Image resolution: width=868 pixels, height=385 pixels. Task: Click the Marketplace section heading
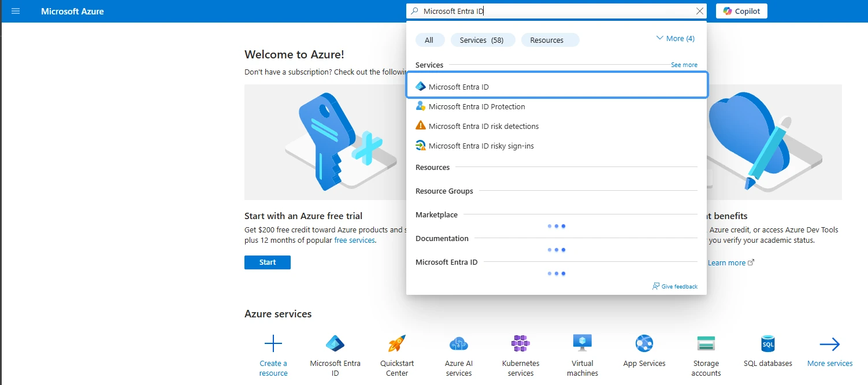pyautogui.click(x=436, y=214)
